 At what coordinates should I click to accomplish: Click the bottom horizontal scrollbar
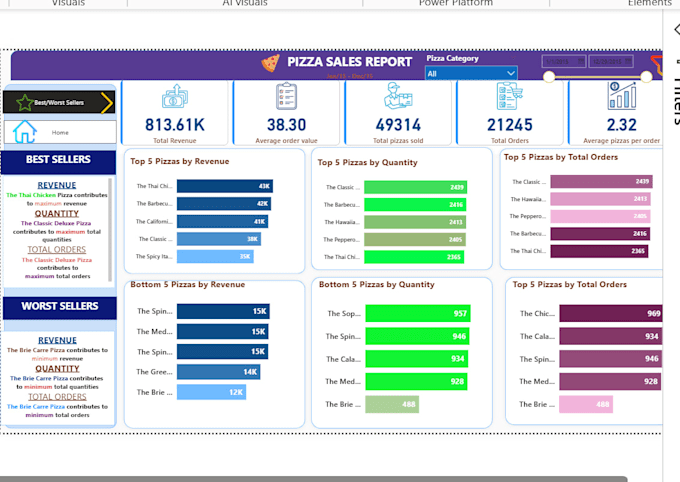click(x=313, y=479)
